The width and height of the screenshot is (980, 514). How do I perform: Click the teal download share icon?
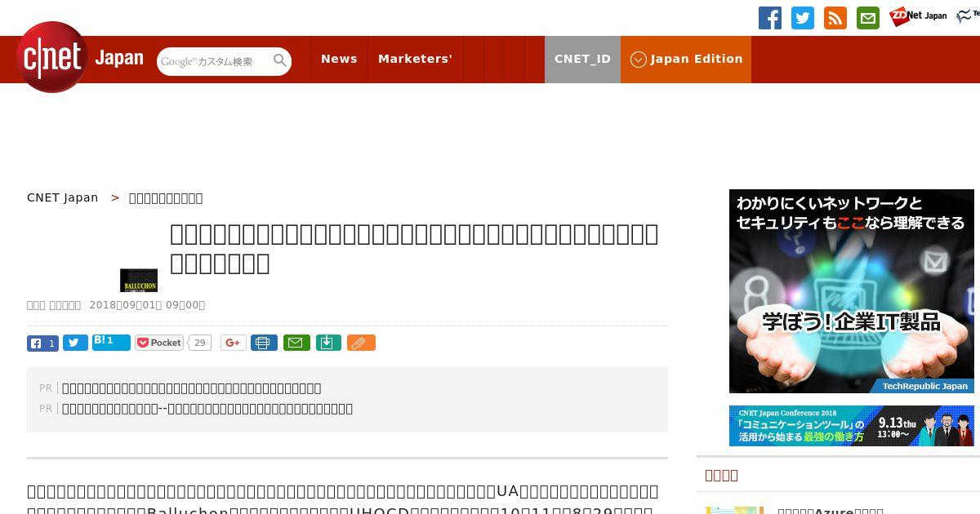click(x=328, y=343)
